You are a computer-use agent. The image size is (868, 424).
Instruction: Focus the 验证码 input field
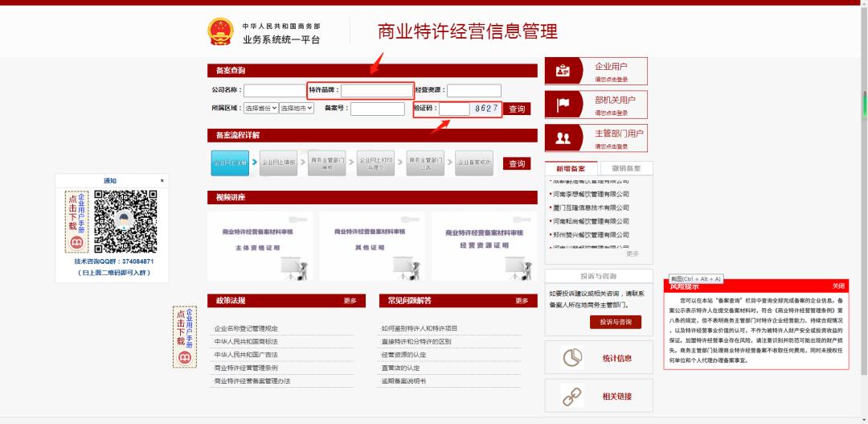pyautogui.click(x=454, y=109)
